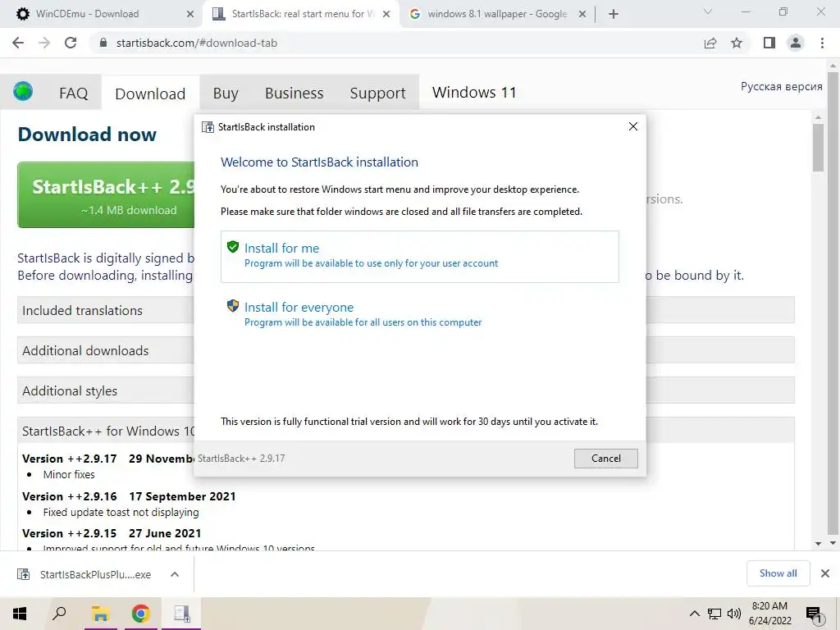Image resolution: width=840 pixels, height=630 pixels.
Task: Switch to windows 8.1 wallpaper Google tab
Action: (x=498, y=14)
